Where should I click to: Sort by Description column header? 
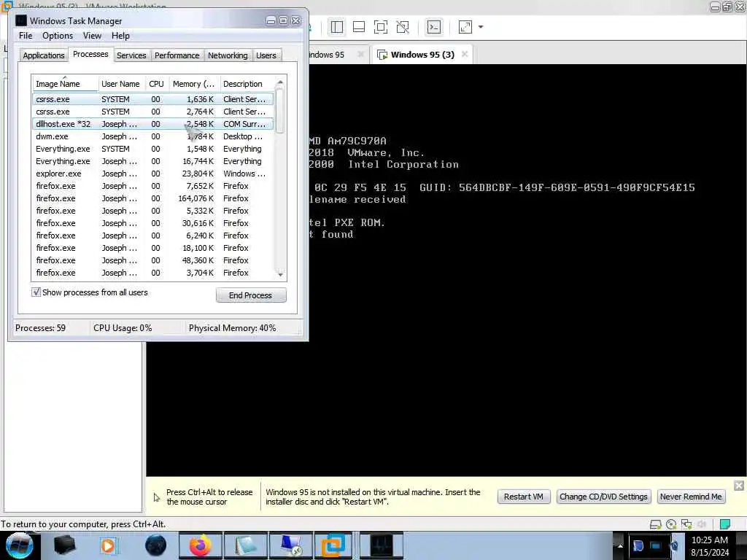point(247,84)
